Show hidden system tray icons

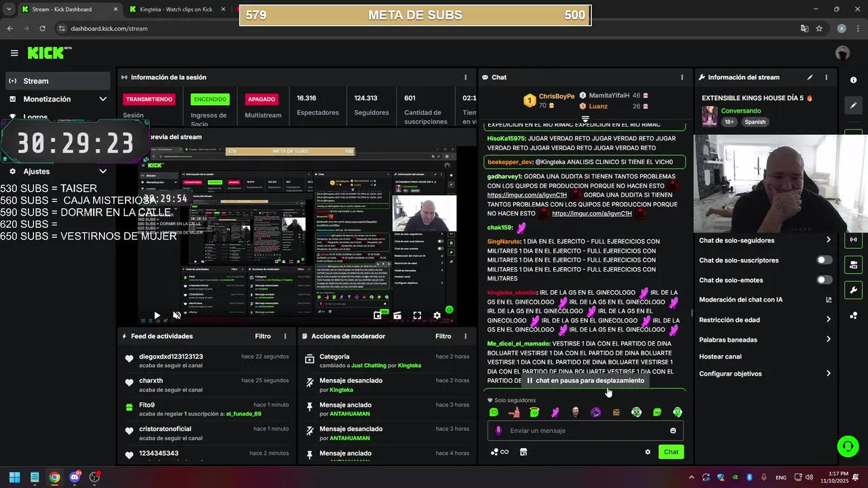[x=691, y=477]
